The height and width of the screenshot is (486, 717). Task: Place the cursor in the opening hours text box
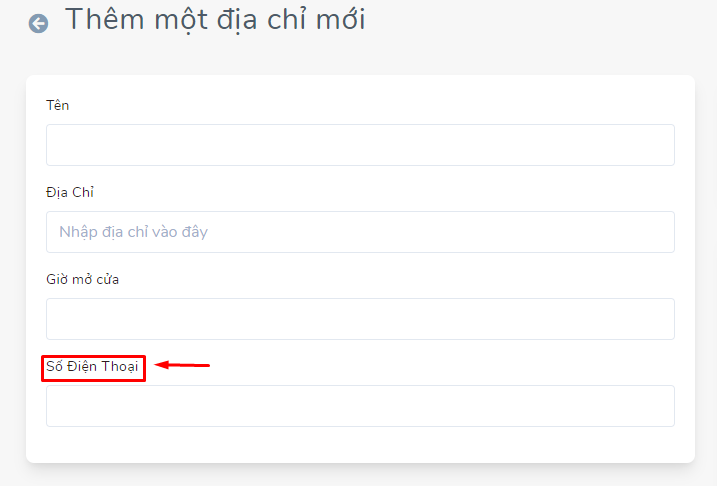pos(360,319)
